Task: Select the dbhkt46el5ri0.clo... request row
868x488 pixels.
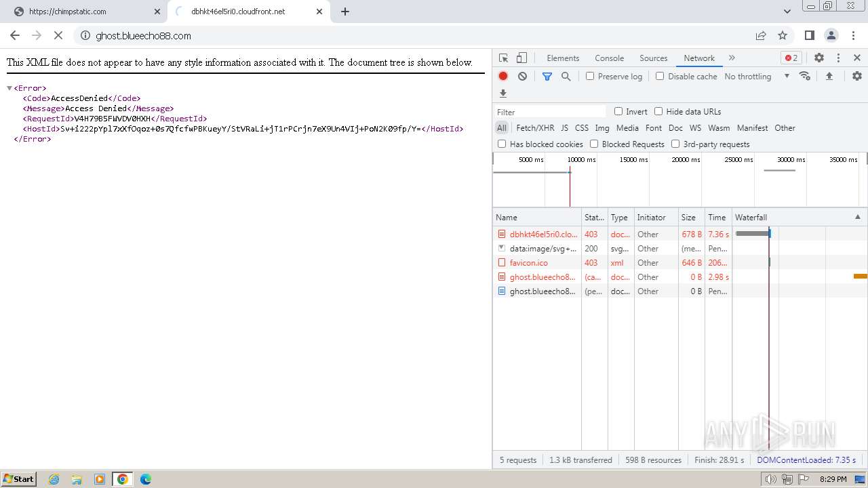Action: tap(680, 234)
